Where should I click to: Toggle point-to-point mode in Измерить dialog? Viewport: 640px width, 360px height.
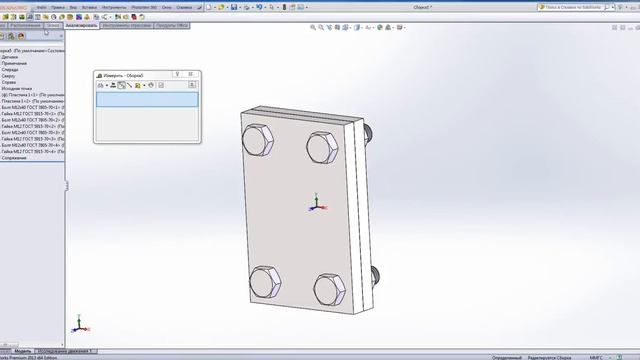129,85
